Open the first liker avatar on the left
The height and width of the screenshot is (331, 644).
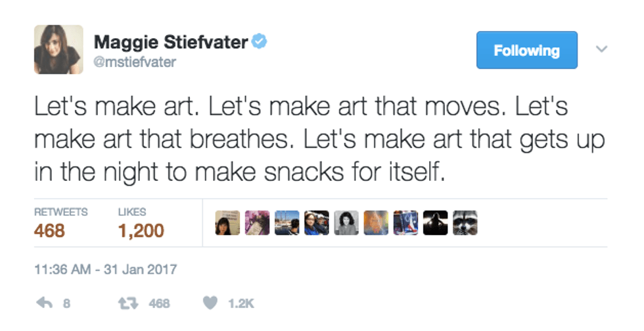(x=227, y=223)
